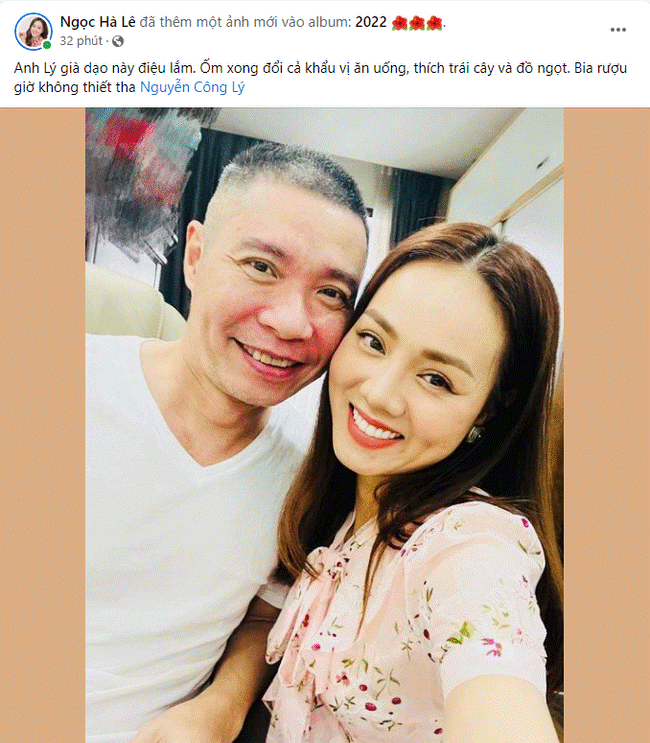Open the Ngọc Hà Lê profile link

coord(98,22)
